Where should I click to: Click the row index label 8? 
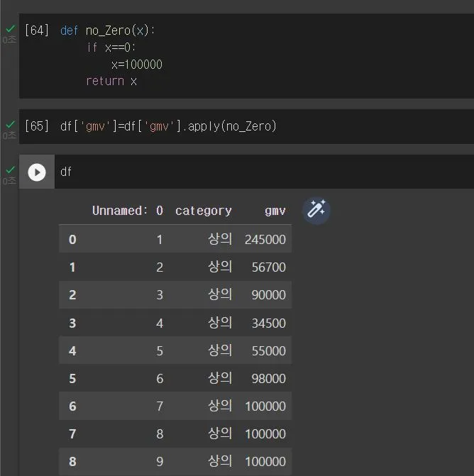[x=72, y=461]
